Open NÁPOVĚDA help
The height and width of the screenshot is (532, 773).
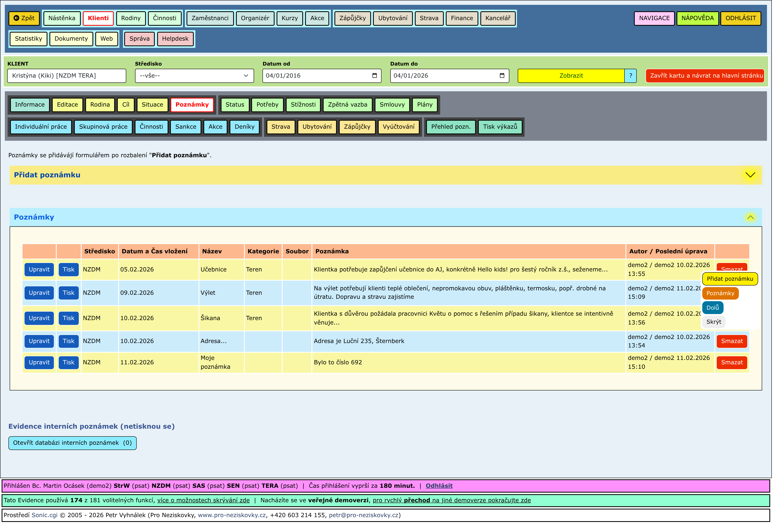tap(697, 18)
